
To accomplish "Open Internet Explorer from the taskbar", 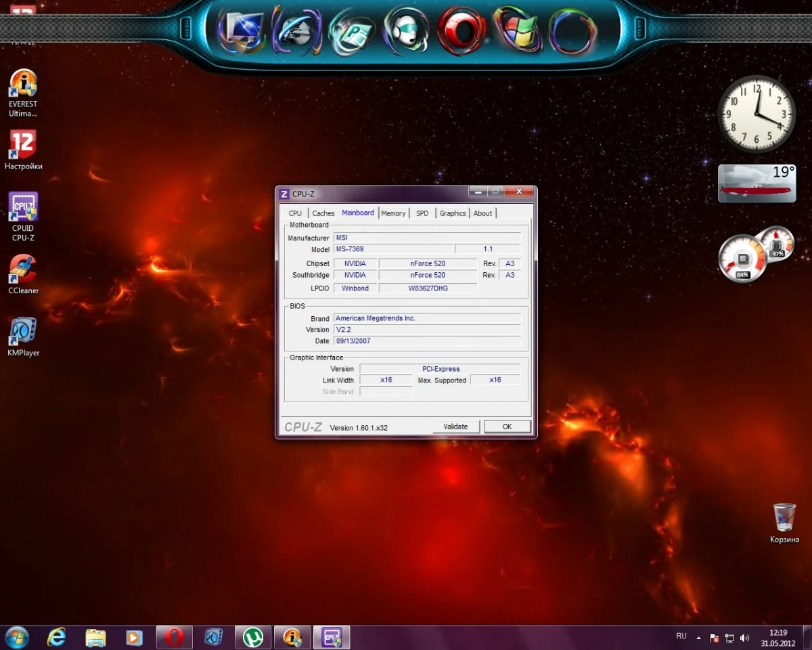I will (x=57, y=637).
